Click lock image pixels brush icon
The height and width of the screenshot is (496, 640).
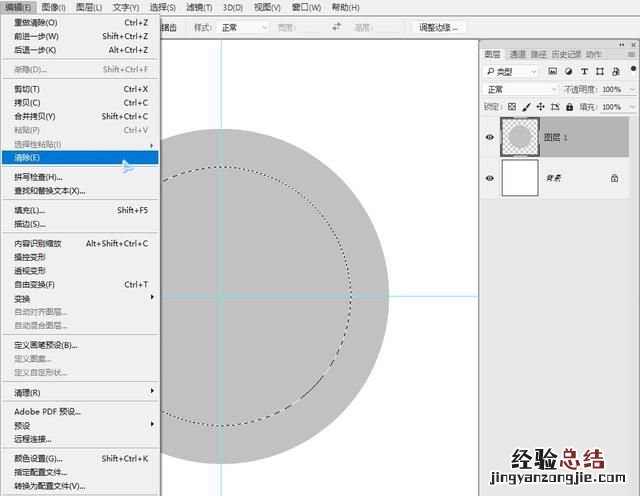click(x=525, y=106)
